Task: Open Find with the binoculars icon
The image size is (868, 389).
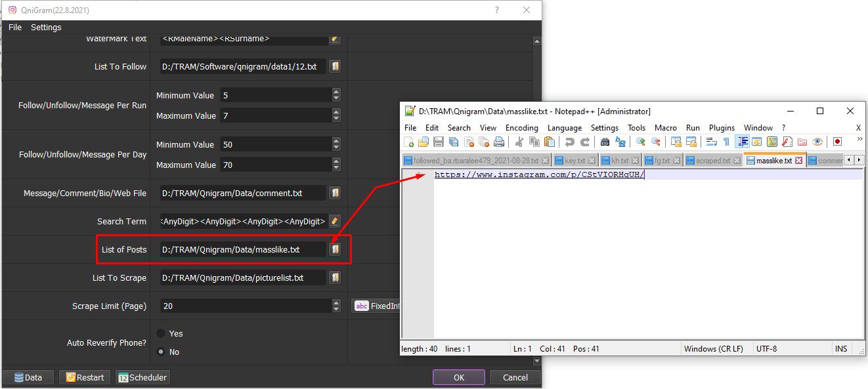Action: 605,142
